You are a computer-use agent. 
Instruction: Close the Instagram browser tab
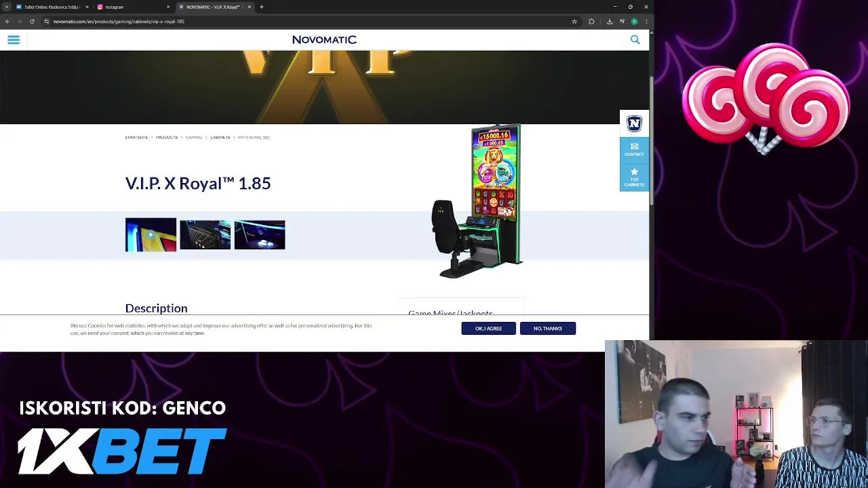coord(168,7)
